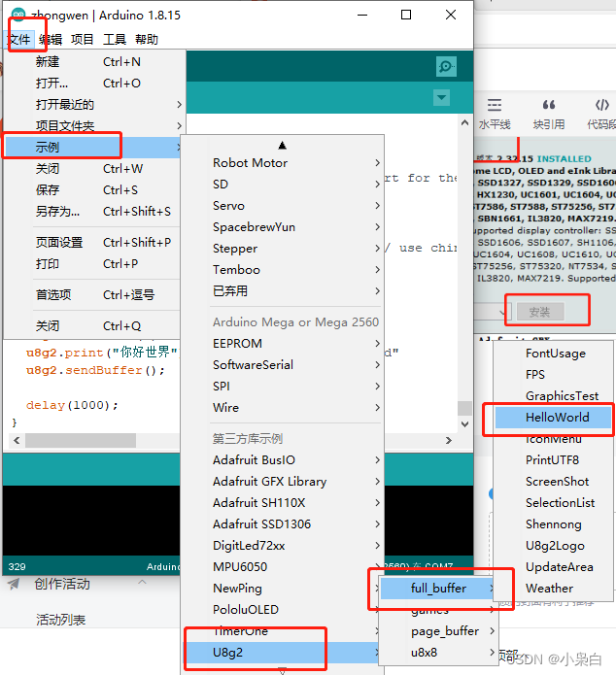Choose 另存为... in the file menu
The width and height of the screenshot is (616, 675).
pos(91,212)
